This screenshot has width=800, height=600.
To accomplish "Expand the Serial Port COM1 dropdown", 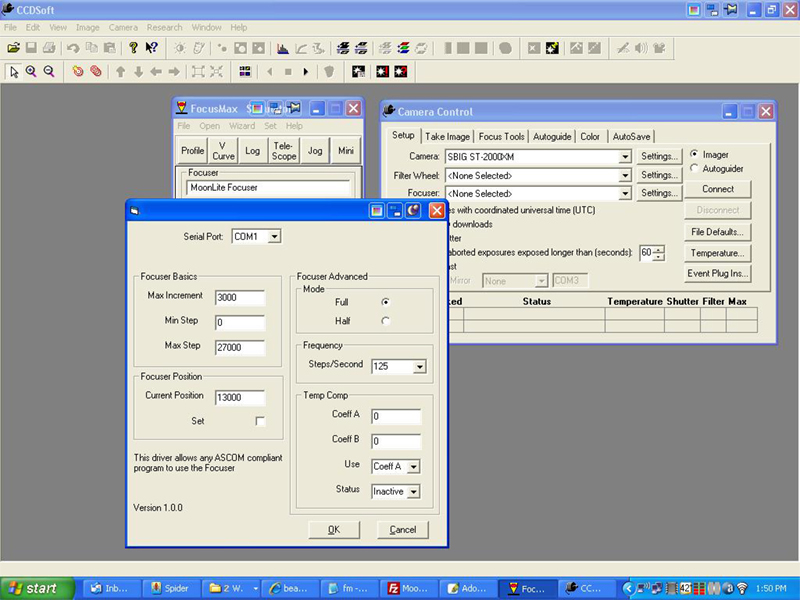I will coord(274,237).
